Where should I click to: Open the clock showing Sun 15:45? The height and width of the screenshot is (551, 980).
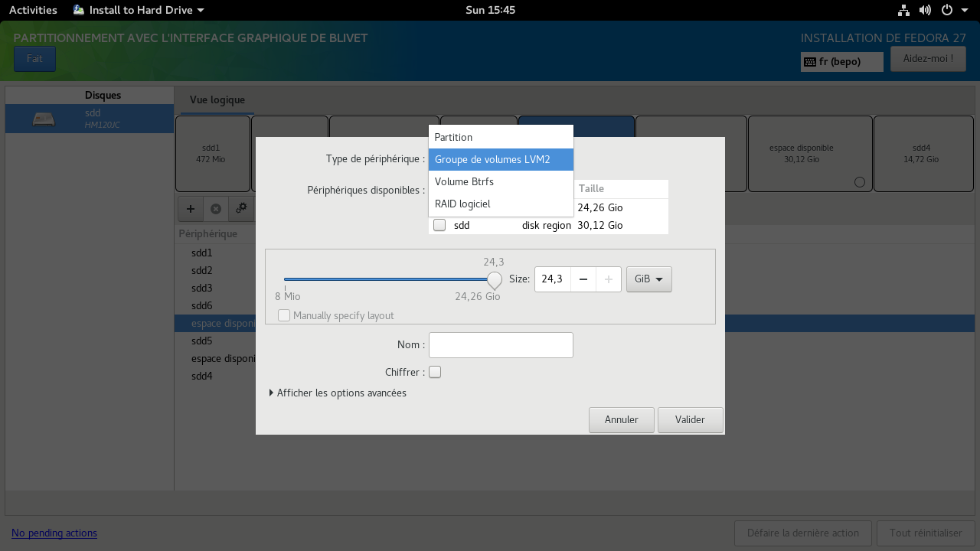tap(490, 10)
